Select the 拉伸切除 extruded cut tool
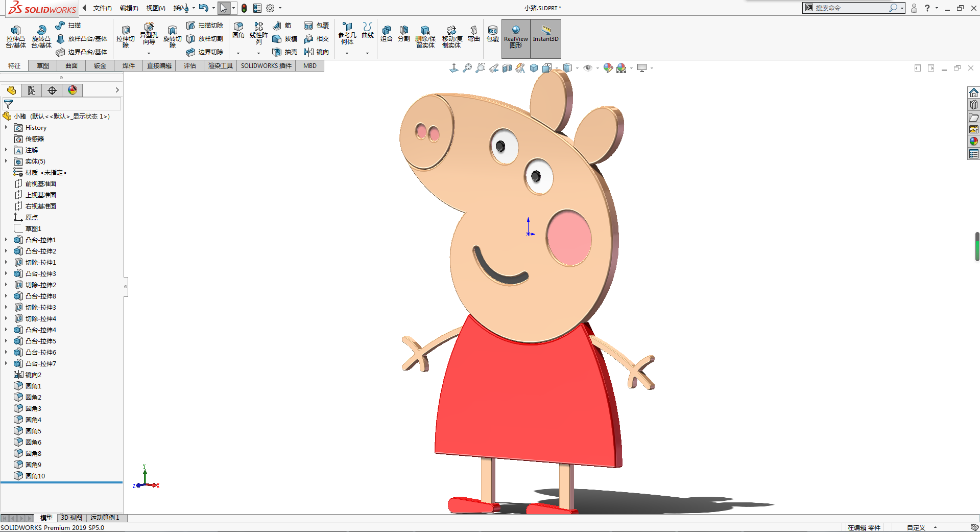Image resolution: width=980 pixels, height=532 pixels. (x=125, y=37)
